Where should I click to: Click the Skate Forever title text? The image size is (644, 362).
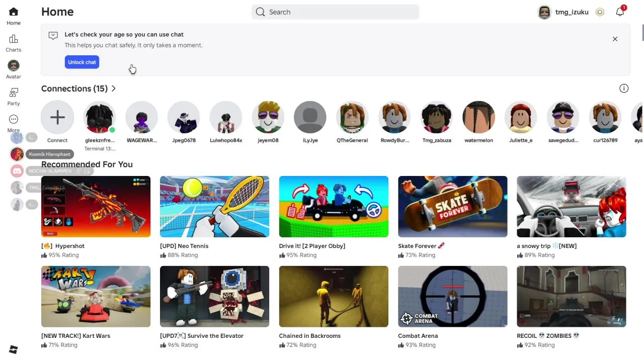pos(421,246)
